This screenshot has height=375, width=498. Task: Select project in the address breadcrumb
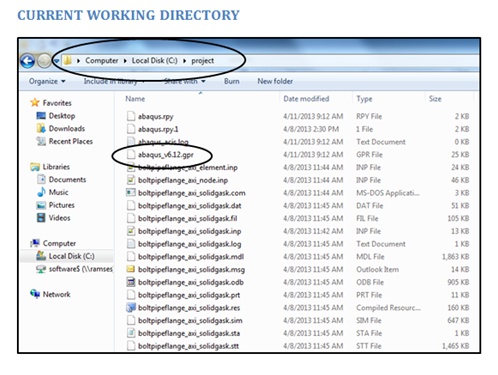[x=202, y=61]
